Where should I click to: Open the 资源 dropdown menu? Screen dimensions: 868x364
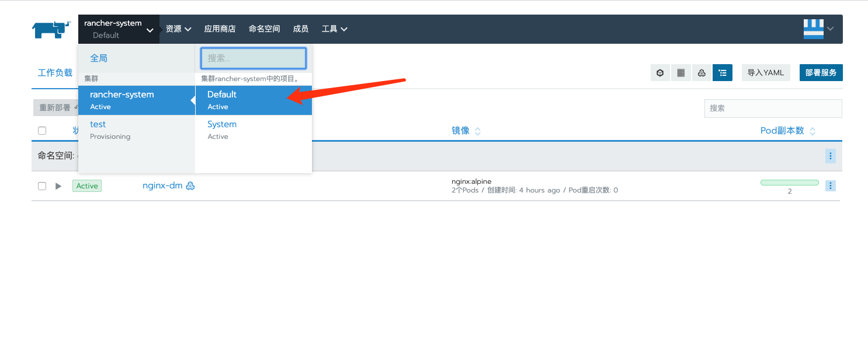click(x=177, y=29)
